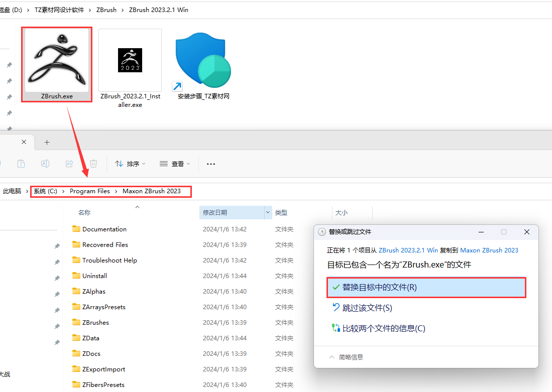The width and height of the screenshot is (552, 392).
Task: Expand the chevron after 此电脑 in the path
Action: coord(27,191)
